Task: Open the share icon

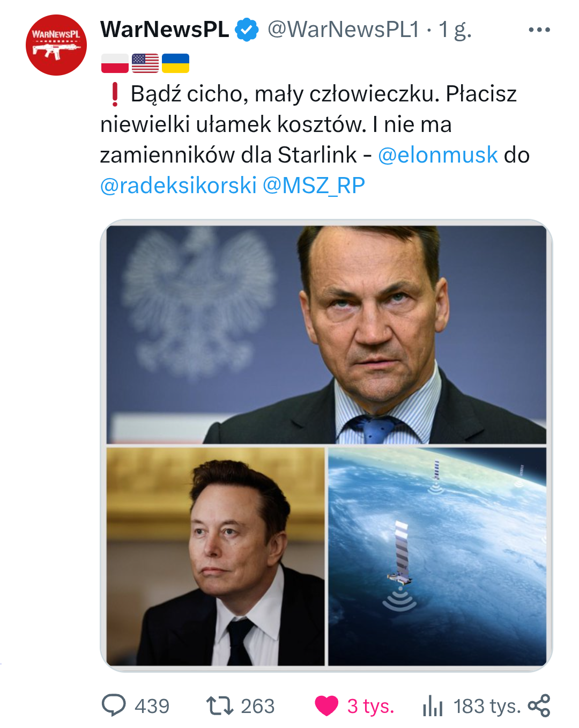Action: 539,705
